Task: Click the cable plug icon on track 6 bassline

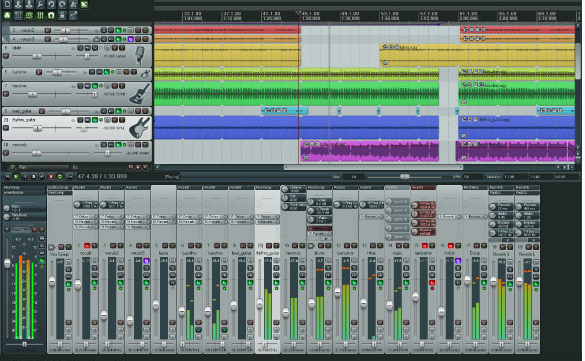Action: [x=145, y=74]
